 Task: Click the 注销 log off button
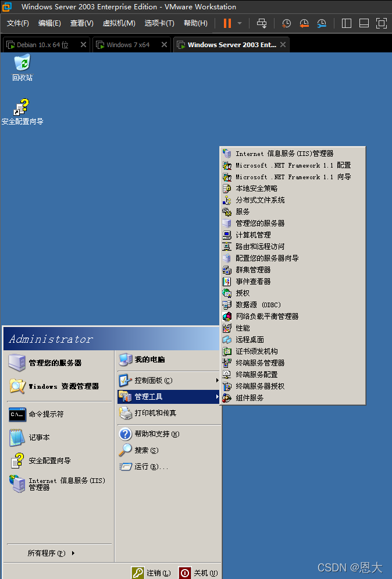(x=152, y=573)
